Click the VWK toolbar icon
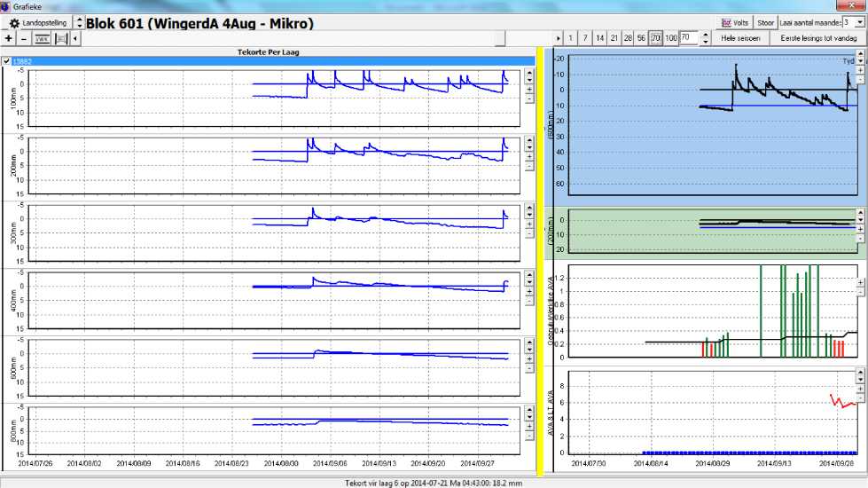The image size is (868, 488). click(x=42, y=38)
